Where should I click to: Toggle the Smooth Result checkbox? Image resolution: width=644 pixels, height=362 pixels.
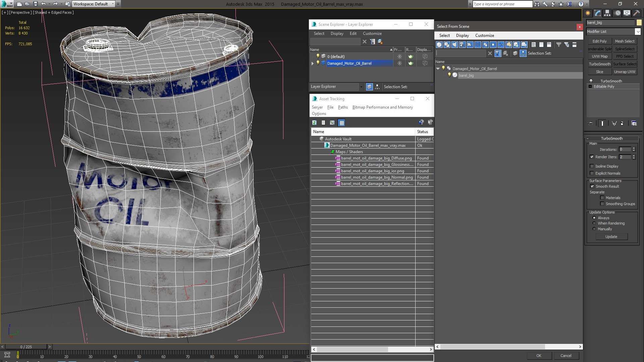pos(592,186)
